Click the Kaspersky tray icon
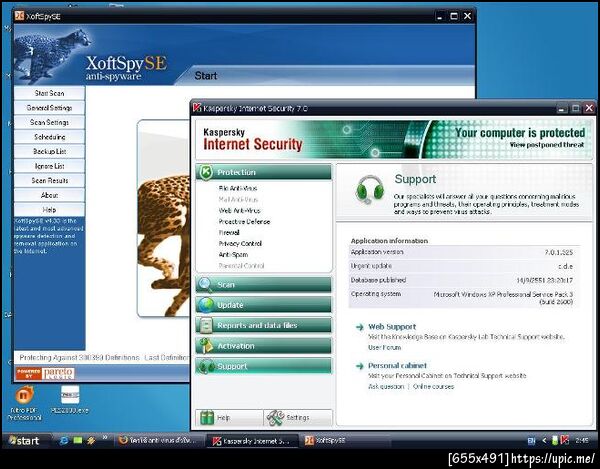 coord(565,440)
